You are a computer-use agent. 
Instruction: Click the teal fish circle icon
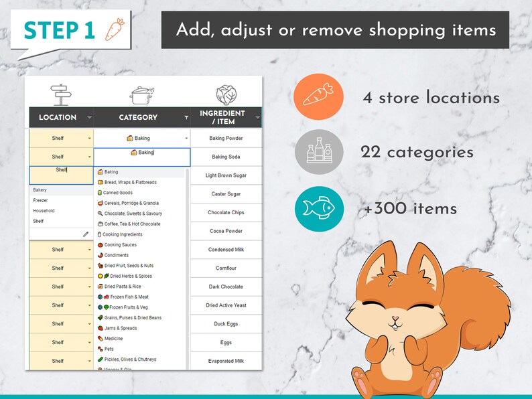(319, 209)
